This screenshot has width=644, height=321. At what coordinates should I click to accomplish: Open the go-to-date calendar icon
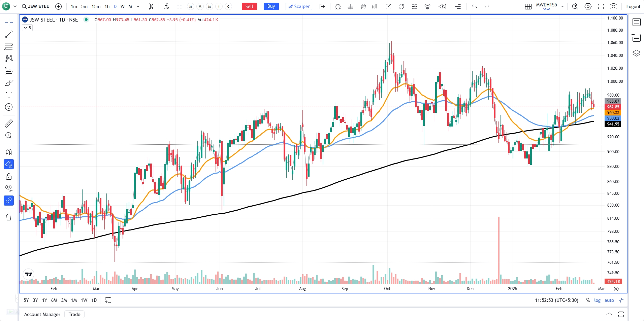(x=108, y=300)
